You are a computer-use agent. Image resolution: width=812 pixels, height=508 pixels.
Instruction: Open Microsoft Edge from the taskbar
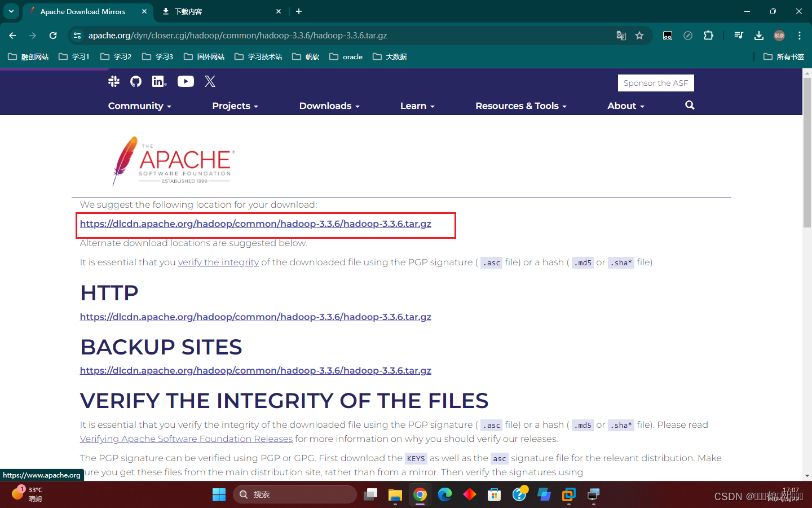(x=445, y=494)
